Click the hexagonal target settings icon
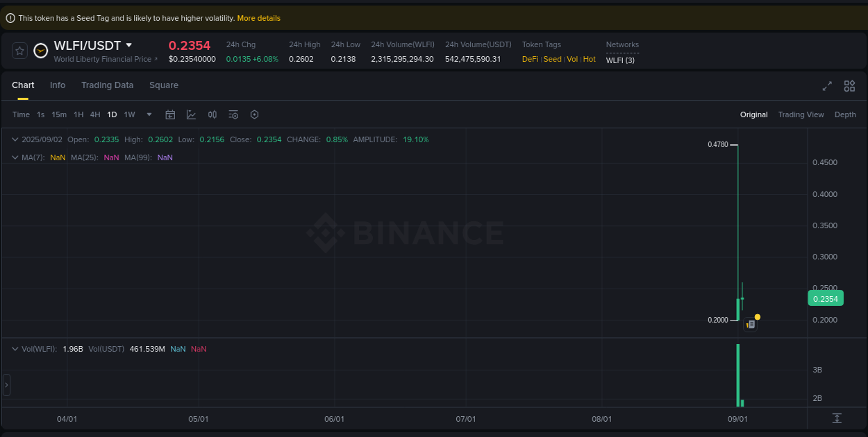 (x=254, y=114)
